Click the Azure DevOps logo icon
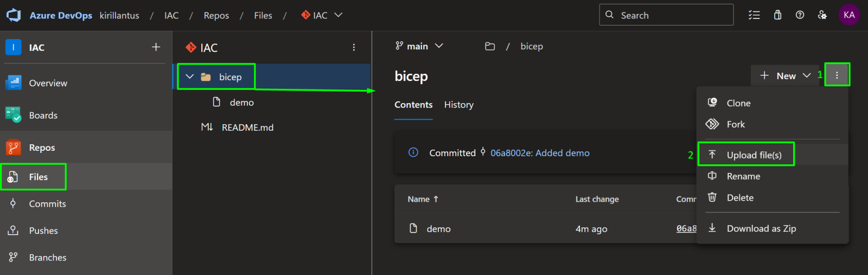The image size is (868, 275). click(x=14, y=15)
